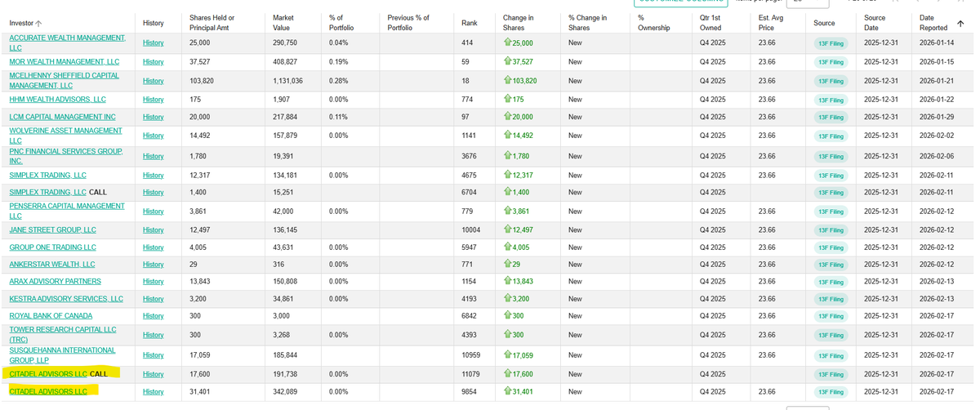Open Arax Advisory Partners link
Image resolution: width=980 pixels, height=410 pixels.
click(55, 281)
